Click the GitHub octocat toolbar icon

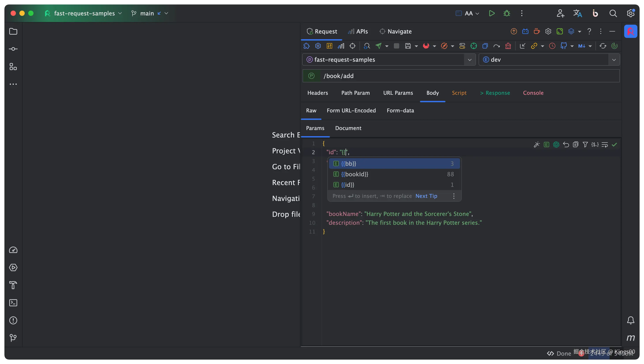[563, 46]
